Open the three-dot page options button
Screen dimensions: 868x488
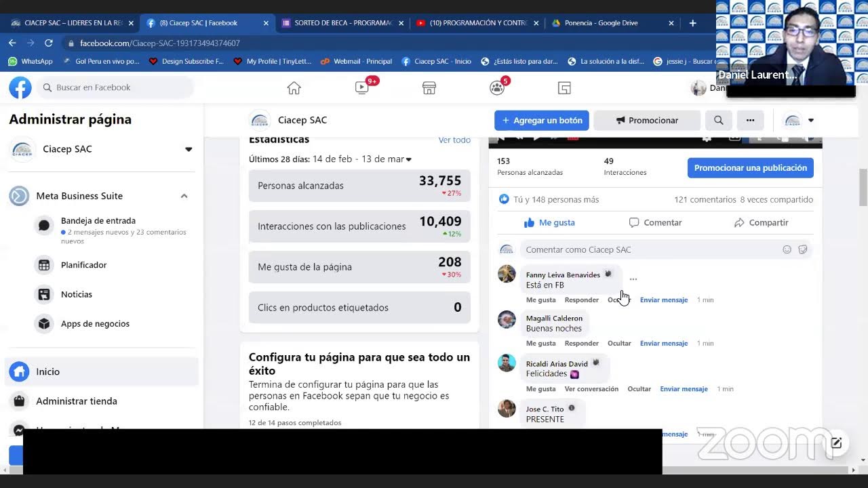coord(750,121)
